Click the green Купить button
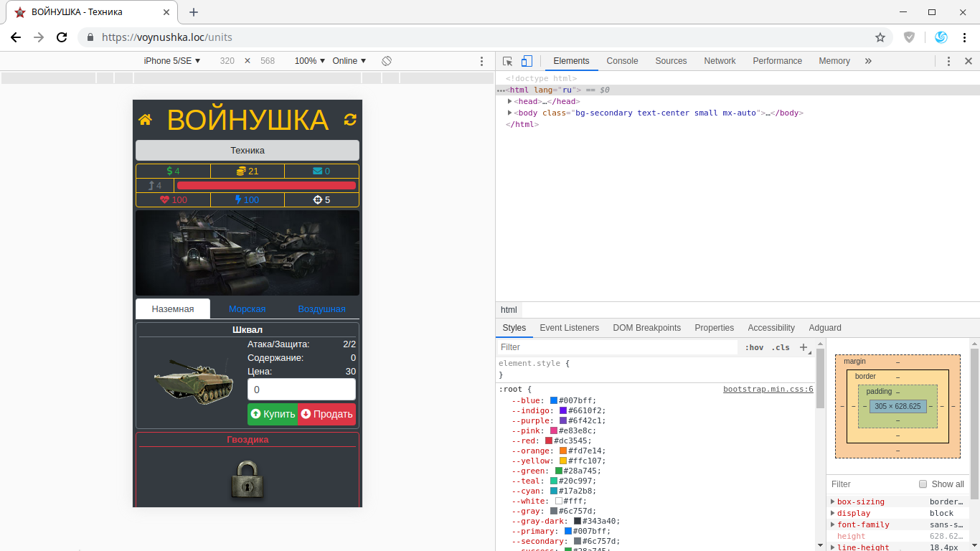 [273, 414]
